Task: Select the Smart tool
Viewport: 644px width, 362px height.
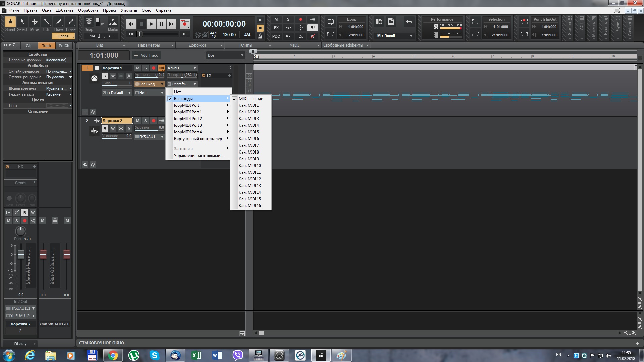Action: [x=10, y=22]
